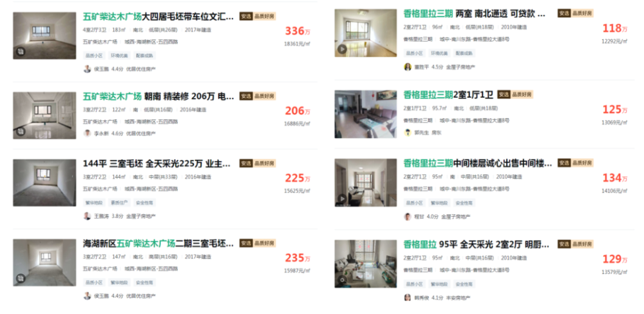
Task: Open the panorama icon on the 129万 listing photo
Action: pyautogui.click(x=342, y=280)
